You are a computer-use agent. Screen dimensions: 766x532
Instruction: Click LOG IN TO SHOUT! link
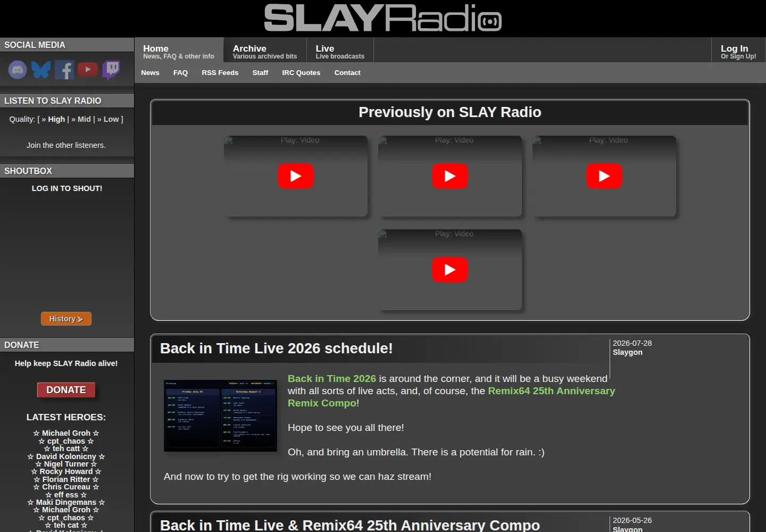coord(67,188)
